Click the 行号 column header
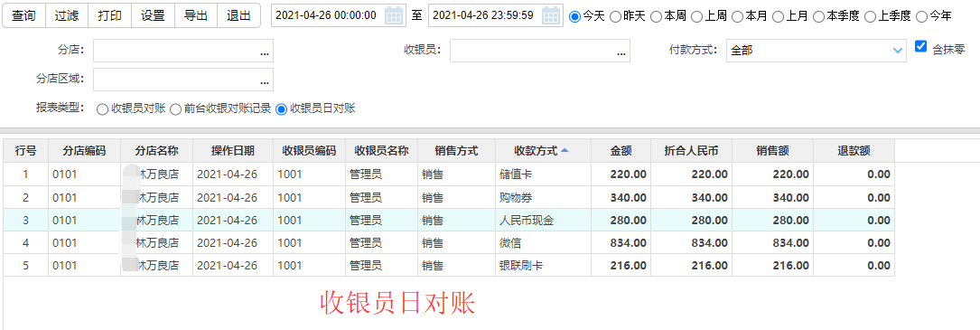The height and width of the screenshot is (330, 980). tap(25, 151)
